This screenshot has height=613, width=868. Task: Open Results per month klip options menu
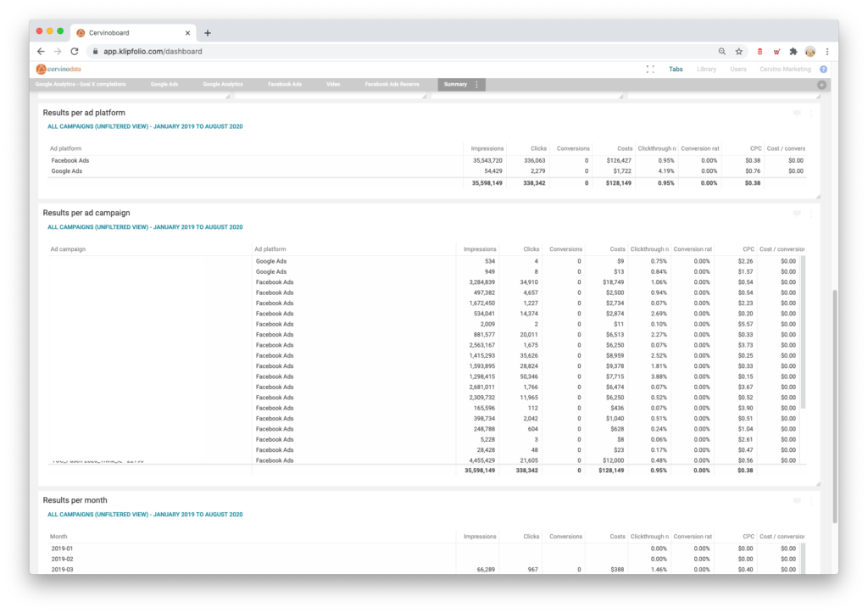pos(811,500)
